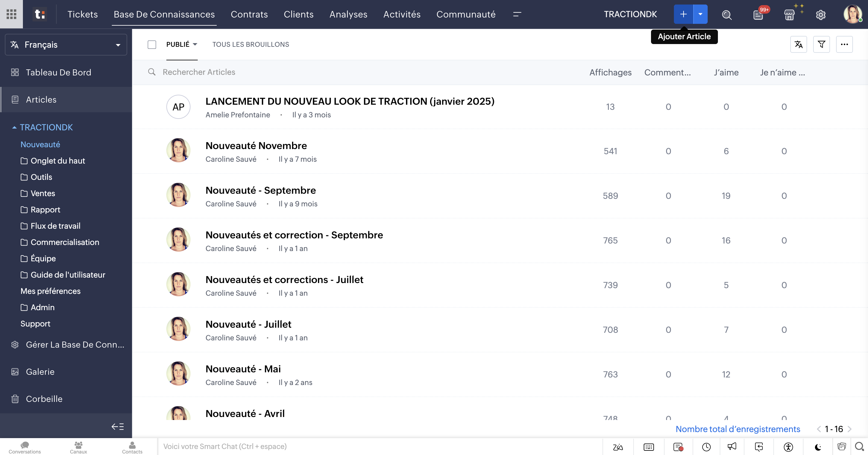
Task: Select the checkbox next to PUBLIÉ
Action: pos(152,44)
